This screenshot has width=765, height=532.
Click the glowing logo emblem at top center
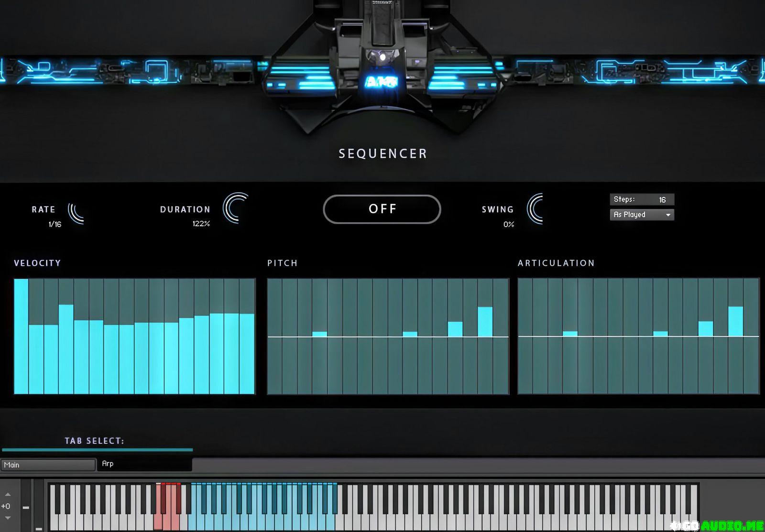click(382, 82)
